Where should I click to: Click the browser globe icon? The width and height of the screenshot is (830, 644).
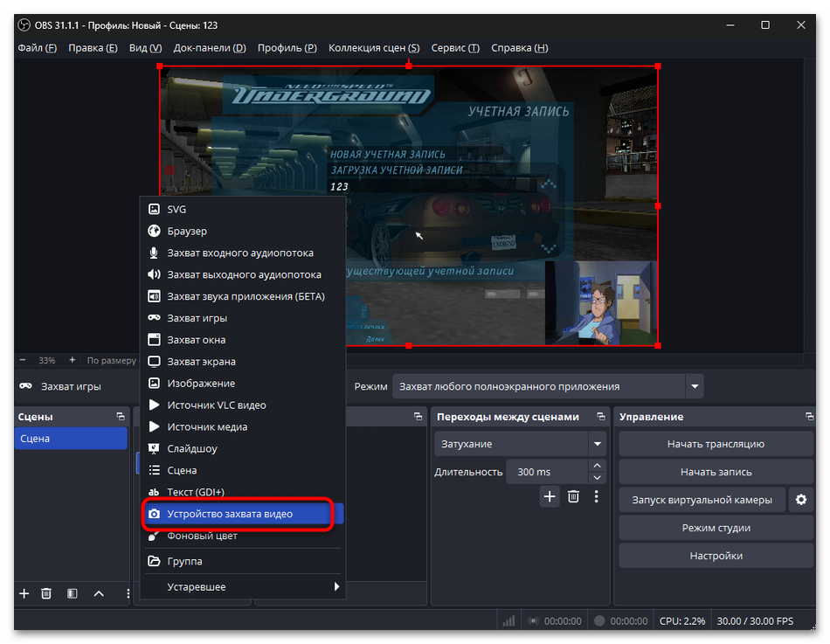154,231
